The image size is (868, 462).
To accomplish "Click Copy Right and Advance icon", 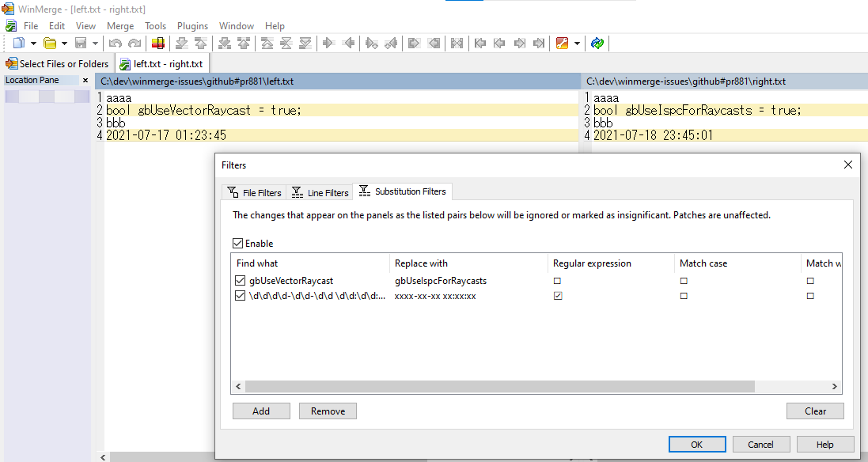I will click(371, 44).
